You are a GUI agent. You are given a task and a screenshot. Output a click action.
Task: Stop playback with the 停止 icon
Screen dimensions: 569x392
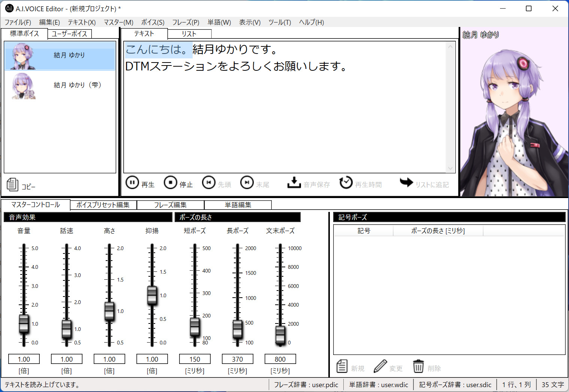(x=171, y=183)
